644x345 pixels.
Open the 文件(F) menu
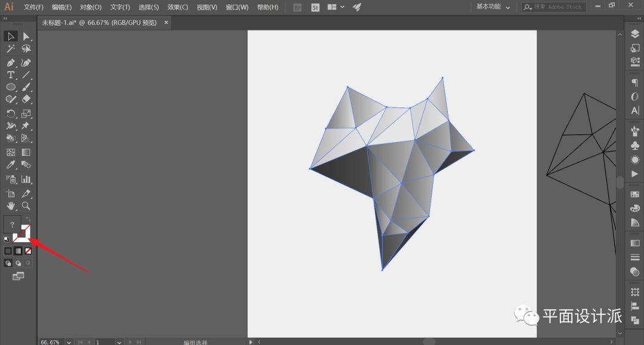click(x=33, y=7)
